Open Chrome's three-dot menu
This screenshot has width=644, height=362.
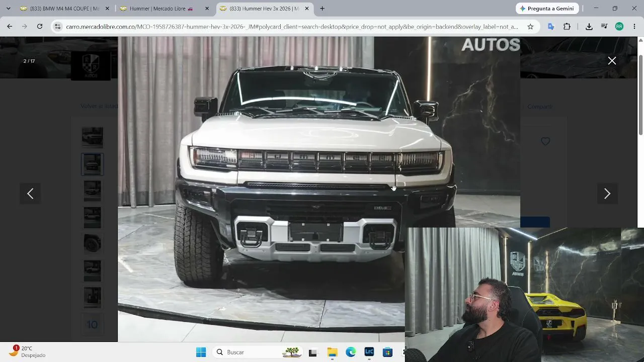tap(634, 27)
